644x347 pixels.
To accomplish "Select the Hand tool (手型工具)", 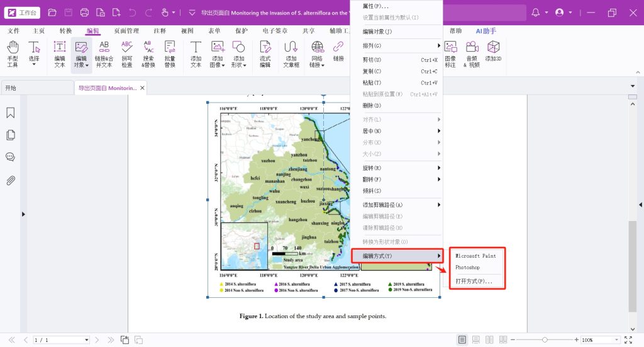I will tap(13, 53).
